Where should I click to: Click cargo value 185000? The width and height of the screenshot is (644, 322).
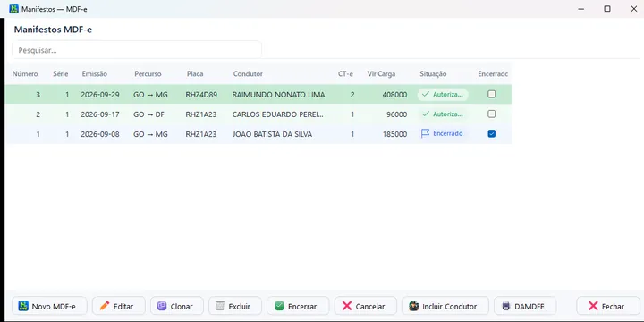tap(394, 134)
